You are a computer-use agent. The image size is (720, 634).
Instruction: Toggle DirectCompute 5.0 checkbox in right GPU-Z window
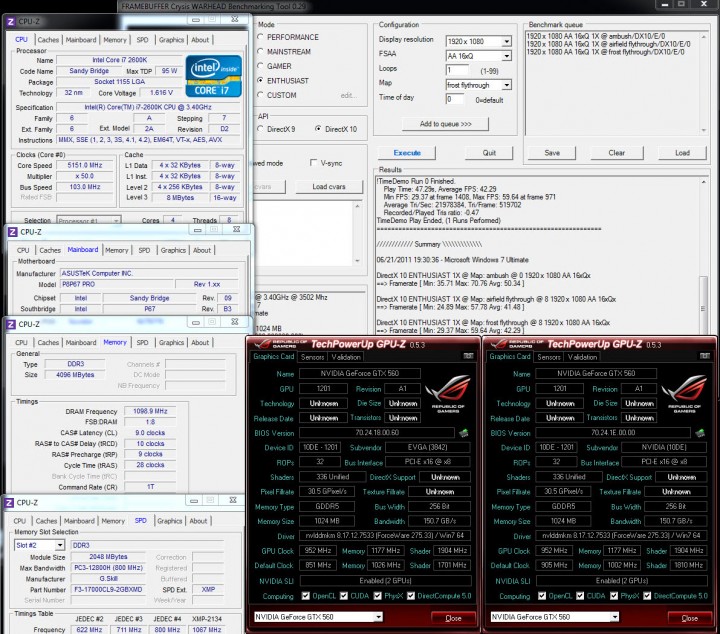point(647,596)
